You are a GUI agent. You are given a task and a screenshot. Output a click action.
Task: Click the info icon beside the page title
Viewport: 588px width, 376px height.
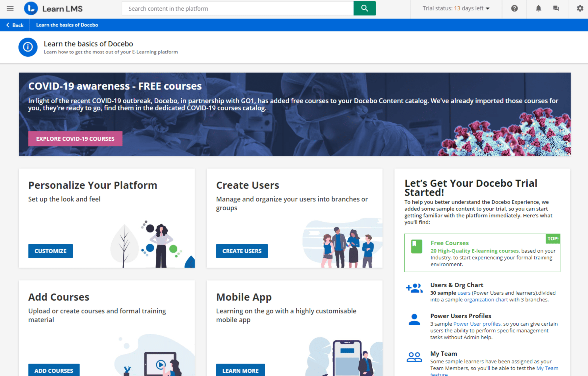pyautogui.click(x=28, y=47)
